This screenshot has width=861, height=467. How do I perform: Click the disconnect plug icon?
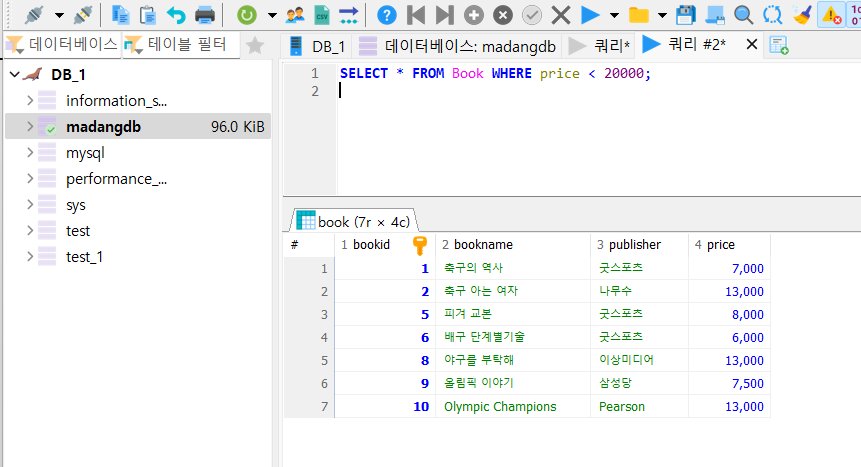coord(82,15)
